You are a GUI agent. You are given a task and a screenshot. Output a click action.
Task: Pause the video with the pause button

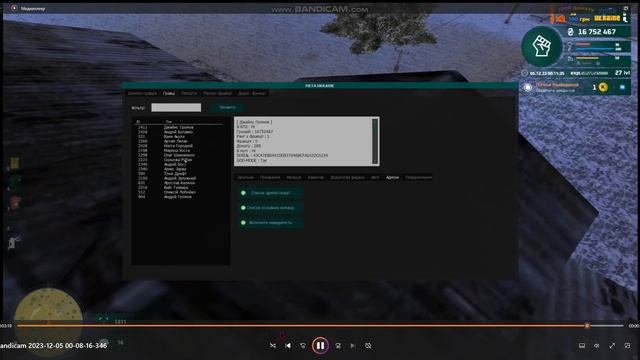pos(320,346)
